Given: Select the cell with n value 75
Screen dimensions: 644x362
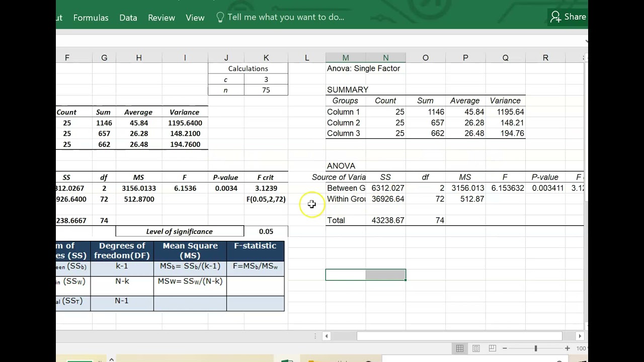Looking at the screenshot, I should (x=266, y=90).
